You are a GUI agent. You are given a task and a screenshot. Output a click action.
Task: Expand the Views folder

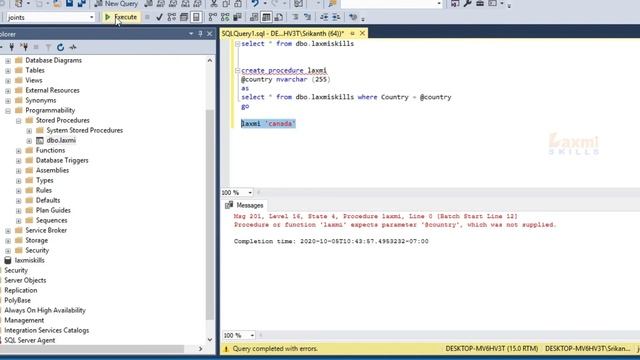point(8,81)
